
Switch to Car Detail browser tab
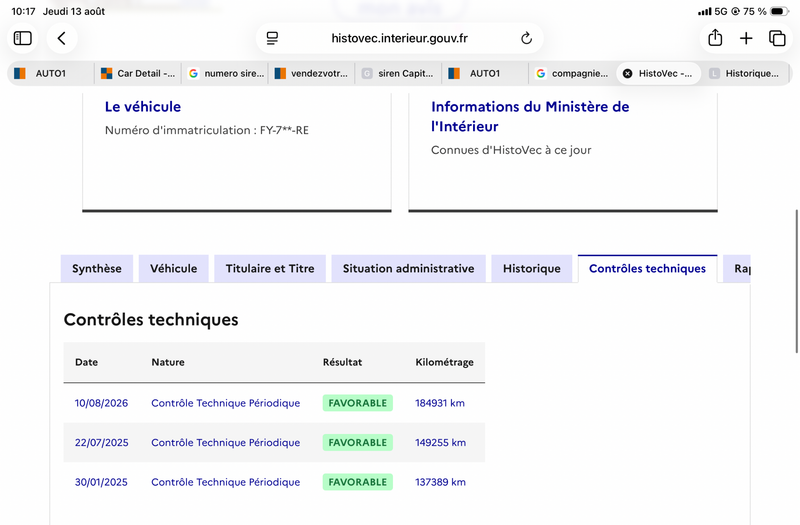click(x=138, y=73)
